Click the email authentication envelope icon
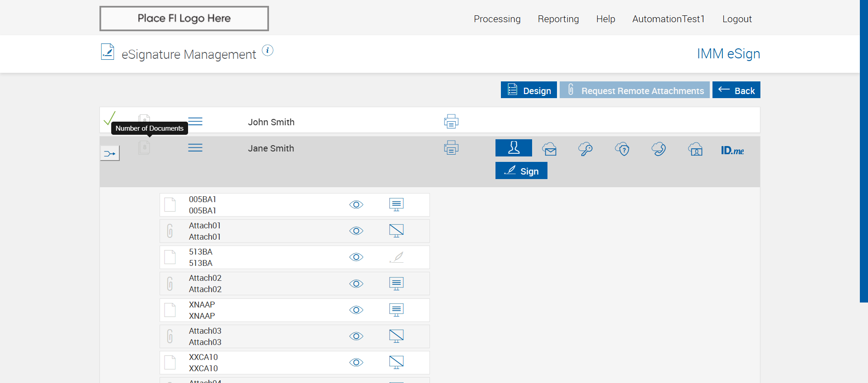 549,149
